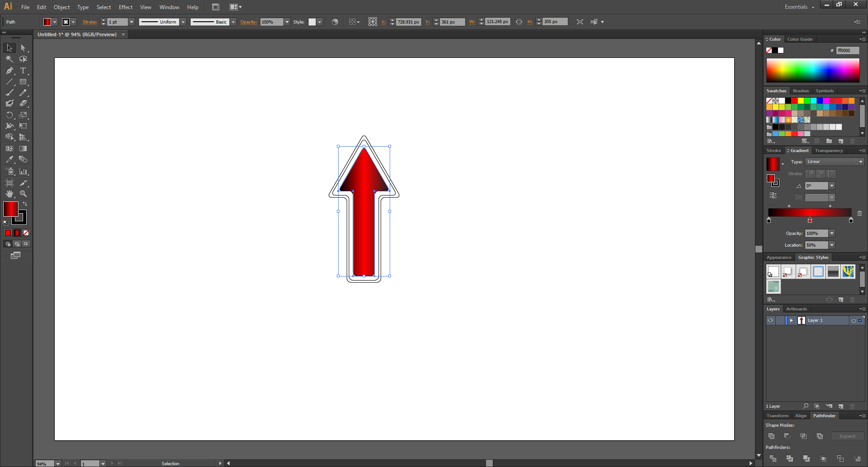Select the Paintbrush tool

coord(9,92)
